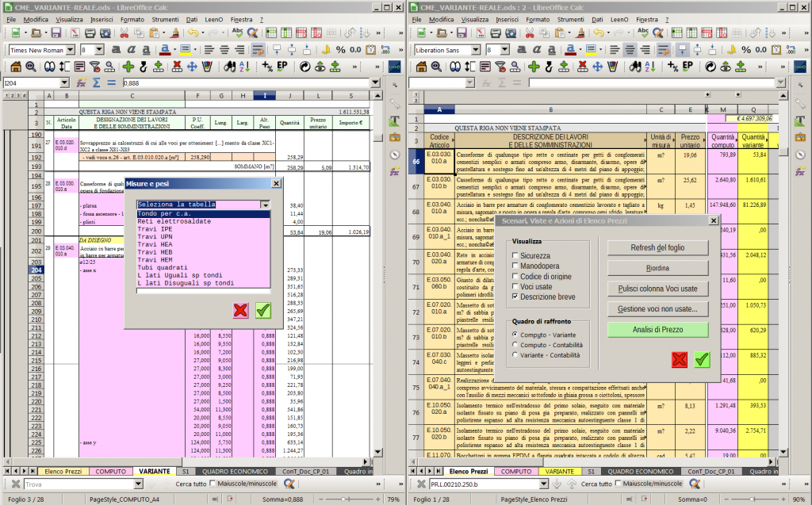Open font size dropdown in left window

click(x=99, y=50)
